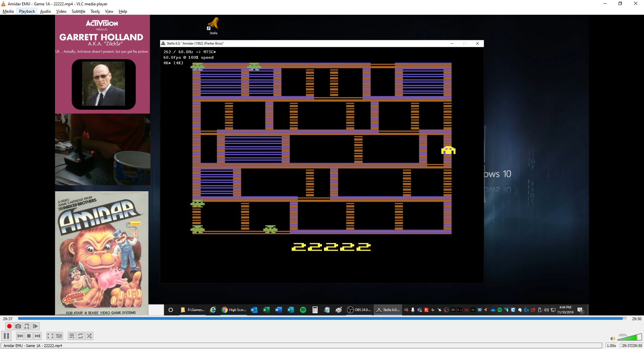
Task: Click the blue seek bar
Action: [x=322, y=318]
